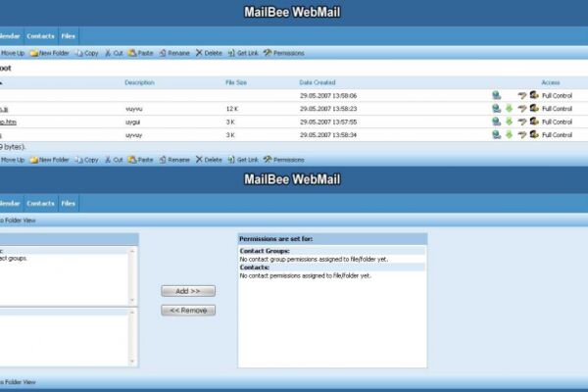This screenshot has width=588, height=392.
Task: Sort files by File Size column
Action: coord(236,82)
